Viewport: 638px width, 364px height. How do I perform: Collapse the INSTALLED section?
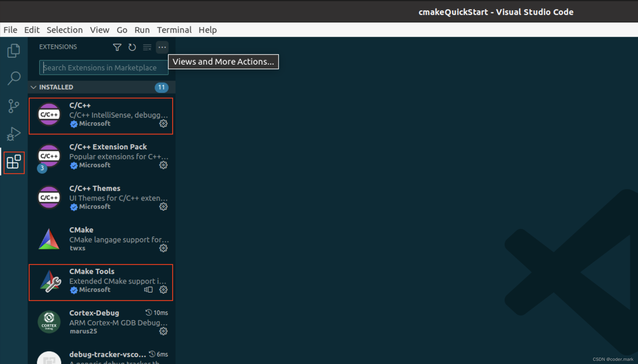click(33, 87)
